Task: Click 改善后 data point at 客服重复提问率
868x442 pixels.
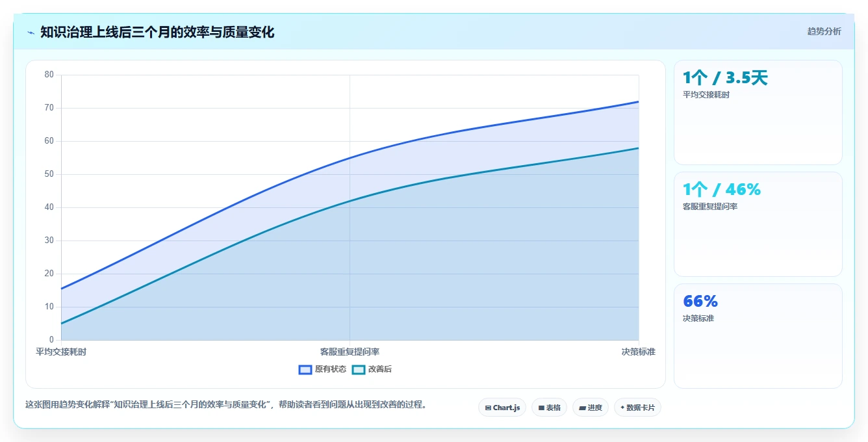Action: pyautogui.click(x=350, y=201)
